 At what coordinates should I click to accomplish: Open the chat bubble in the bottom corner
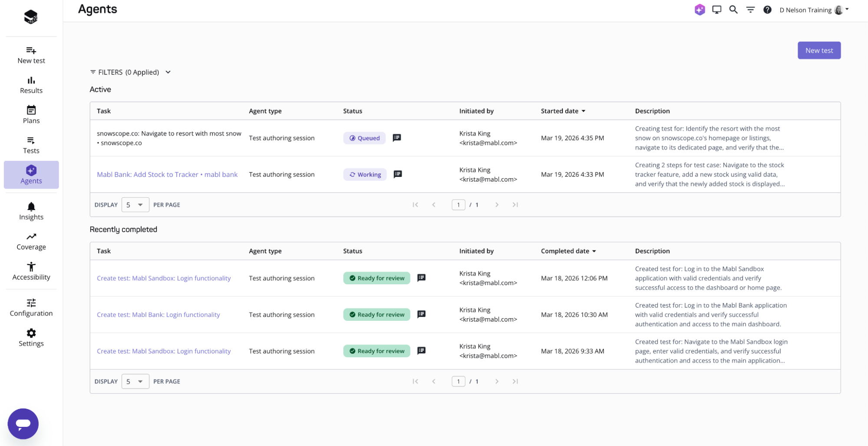(x=23, y=423)
